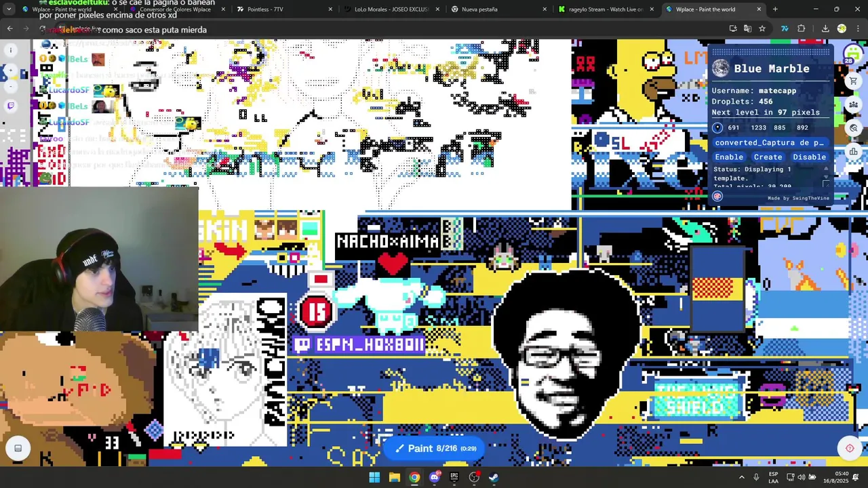This screenshot has height=488, width=868.
Task: Click the 1233 tile coordinate field
Action: click(x=758, y=127)
